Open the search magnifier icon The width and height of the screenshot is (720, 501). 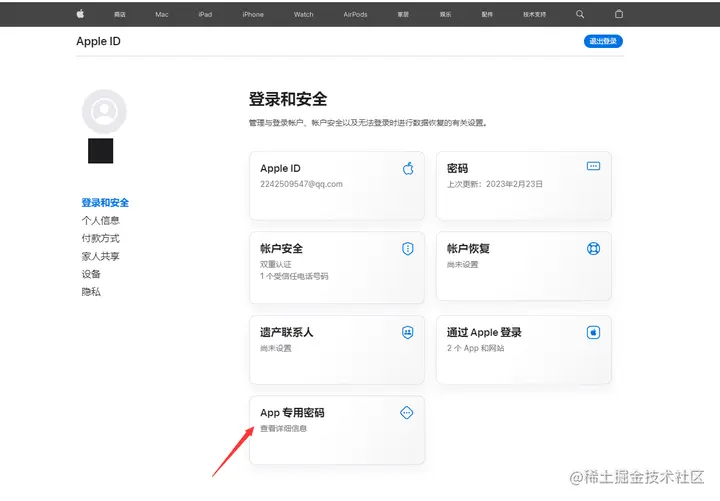click(580, 14)
